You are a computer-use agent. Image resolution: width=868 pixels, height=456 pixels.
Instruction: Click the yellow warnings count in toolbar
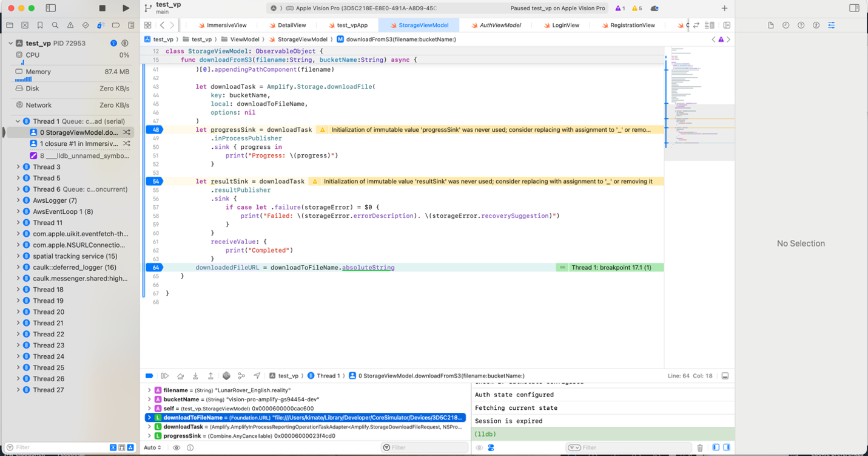point(636,9)
